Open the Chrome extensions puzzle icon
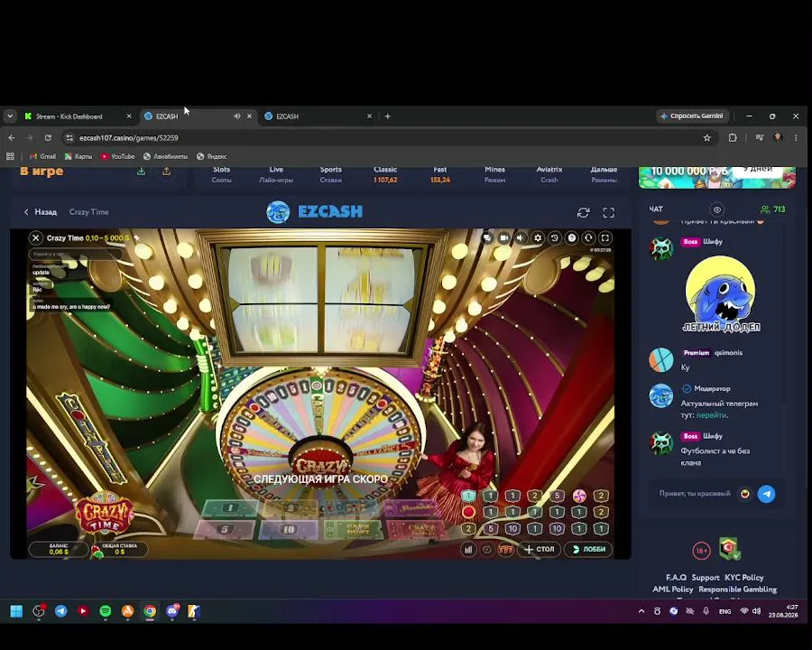Viewport: 812px width, 650px height. pyautogui.click(x=733, y=138)
